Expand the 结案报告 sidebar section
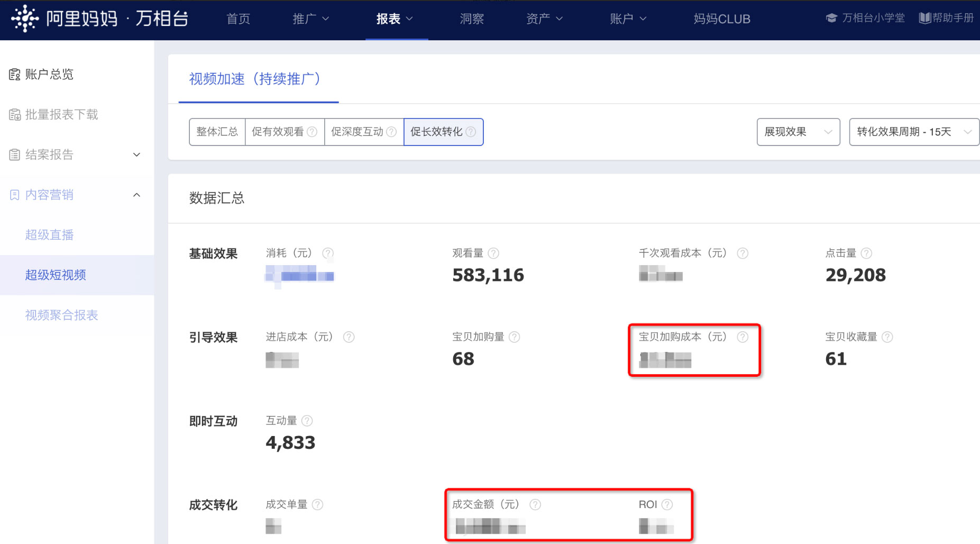This screenshot has width=980, height=544. (136, 155)
